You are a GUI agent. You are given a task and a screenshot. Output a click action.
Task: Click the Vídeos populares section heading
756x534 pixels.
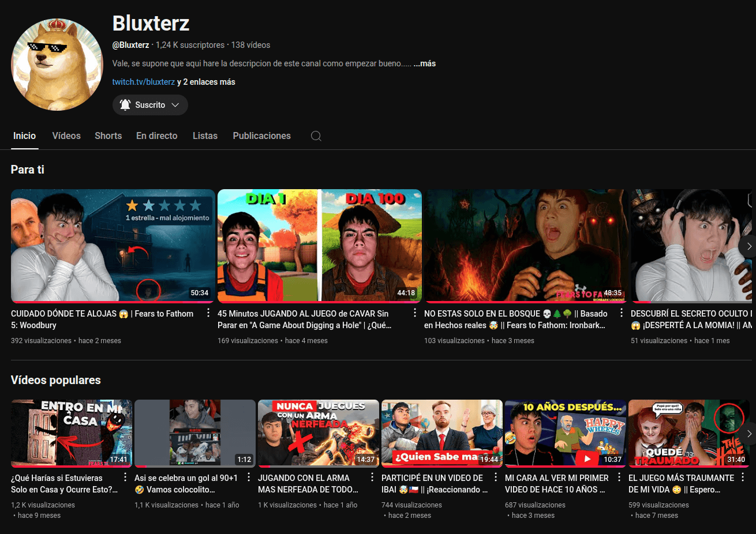pos(56,380)
